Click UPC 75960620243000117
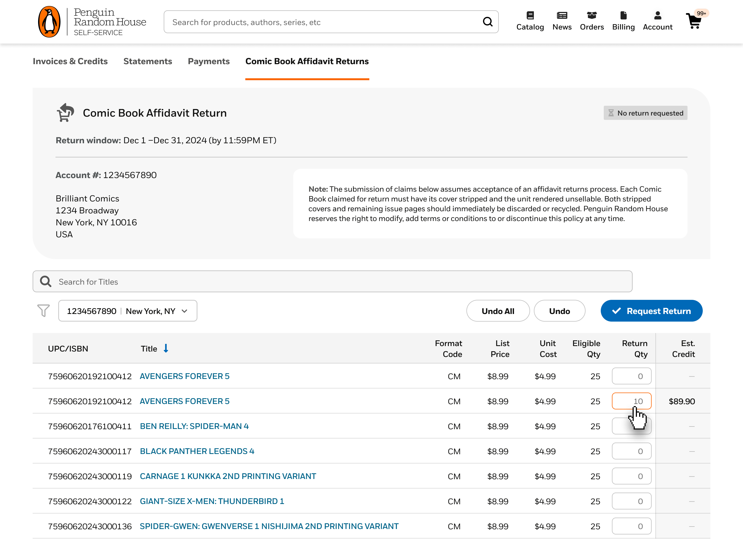Viewport: 743px width, 560px height. 90,451
